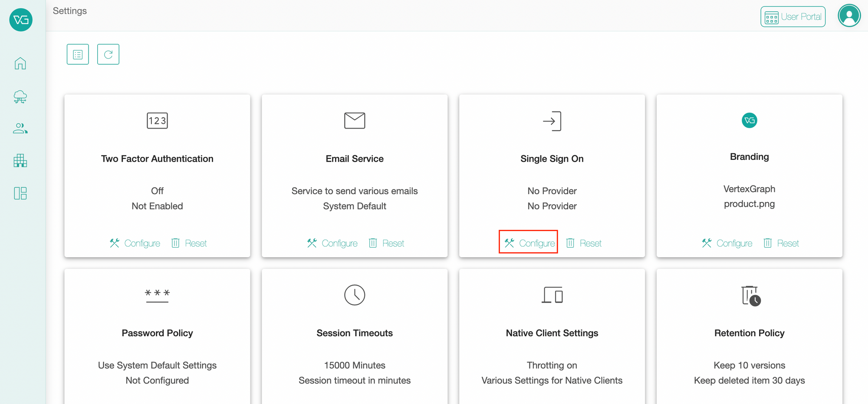Open the dashboard layout icon in sidebar
Screen dimensions: 868x404
pyautogui.click(x=20, y=193)
